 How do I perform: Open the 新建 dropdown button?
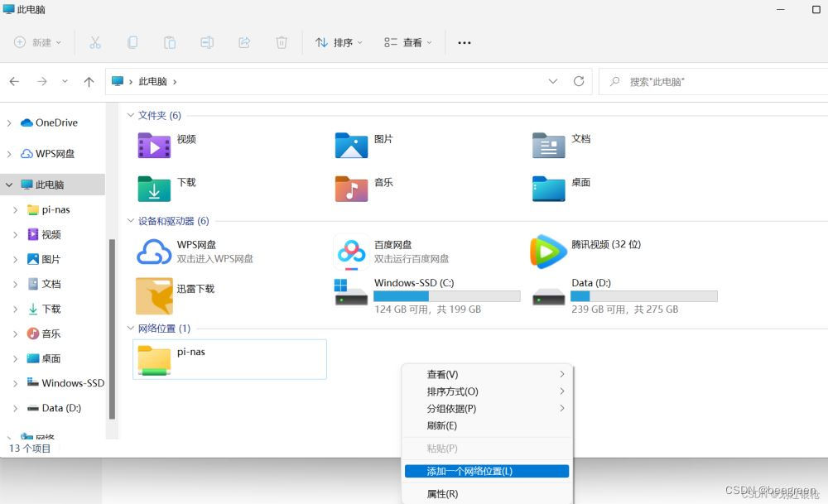tap(37, 43)
